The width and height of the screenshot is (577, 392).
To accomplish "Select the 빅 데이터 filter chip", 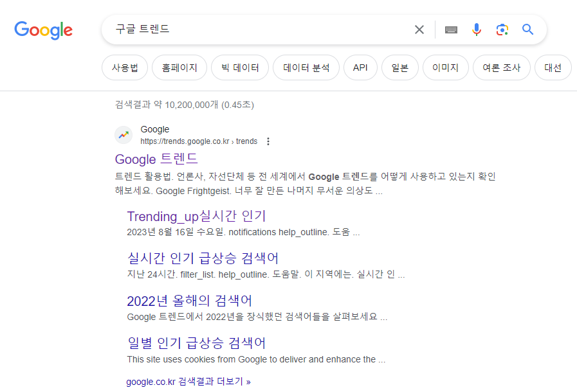I will tap(240, 67).
